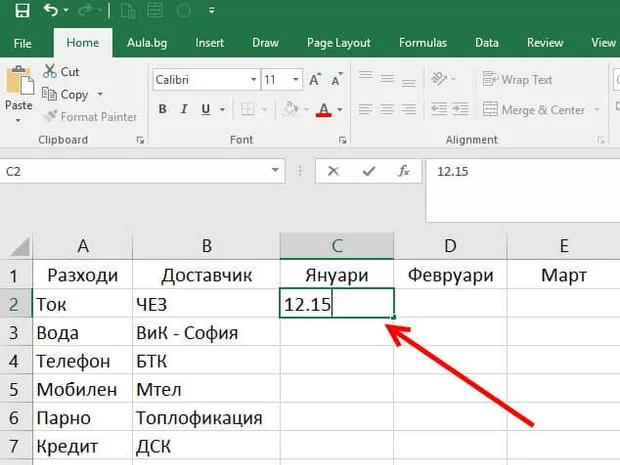Screen dimensions: 620x465
Task: Toggle Underline formatting
Action: pyautogui.click(x=206, y=109)
